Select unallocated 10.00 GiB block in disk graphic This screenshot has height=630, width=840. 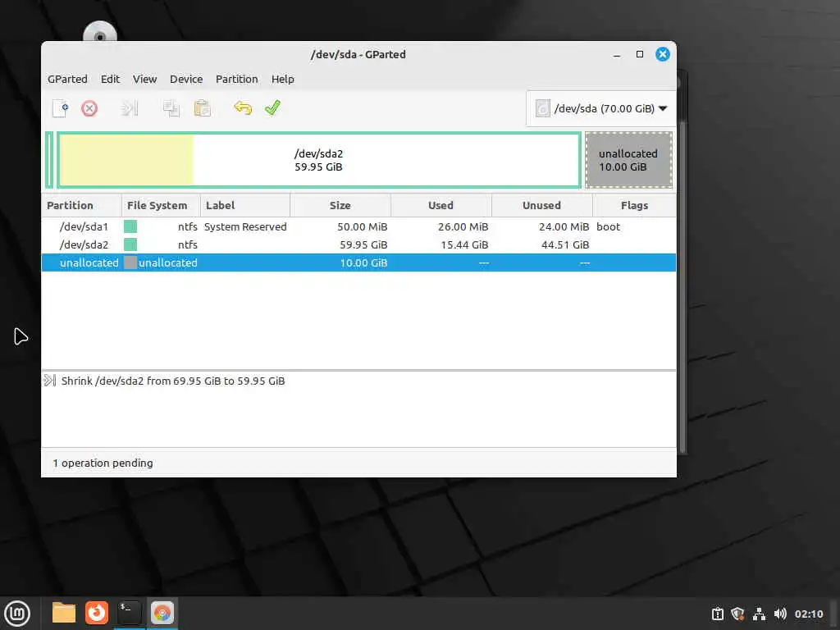point(628,160)
